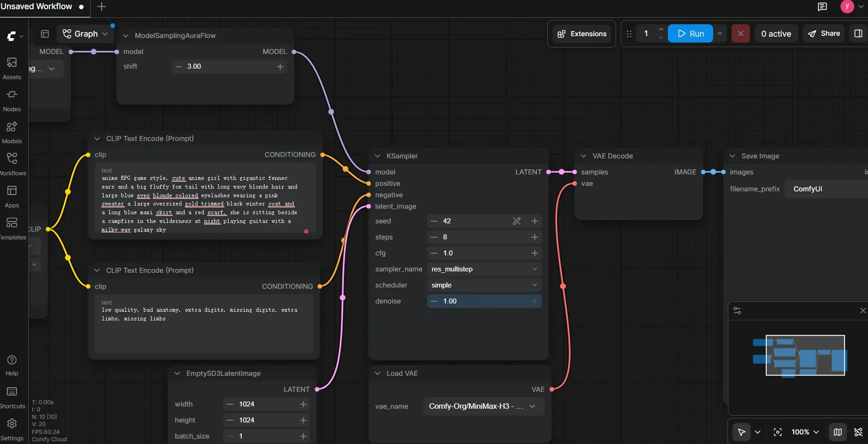Decrease denoise value with minus
868x444 pixels.
tap(434, 301)
